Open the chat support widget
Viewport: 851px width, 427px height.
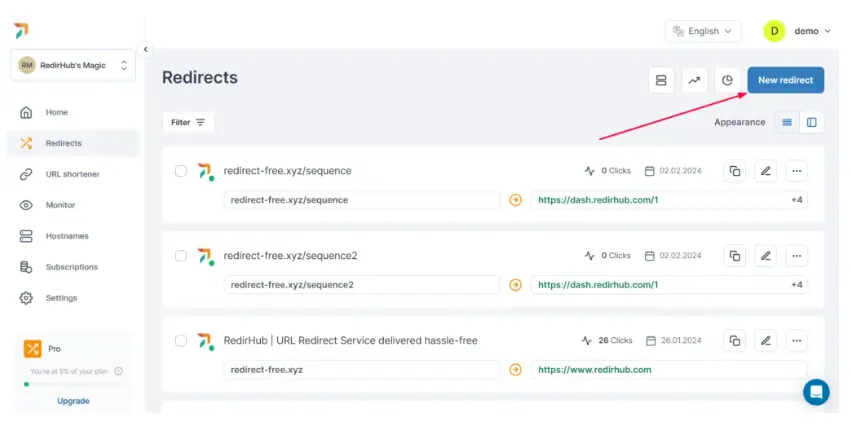pos(816,392)
